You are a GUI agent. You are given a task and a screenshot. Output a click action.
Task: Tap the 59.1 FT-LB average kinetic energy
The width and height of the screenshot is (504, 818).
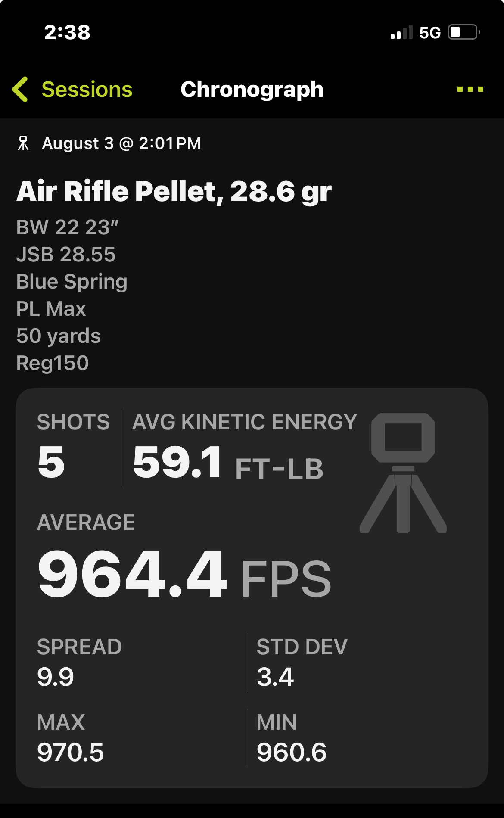(228, 463)
